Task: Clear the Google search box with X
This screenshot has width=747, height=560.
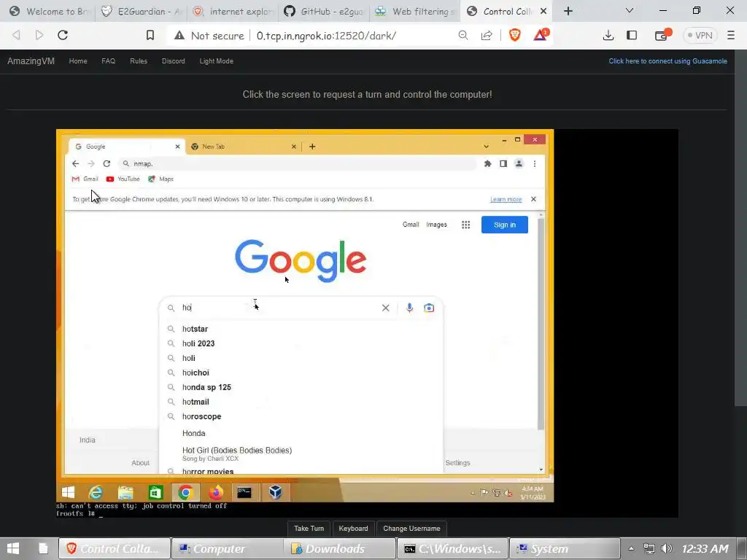Action: point(385,308)
